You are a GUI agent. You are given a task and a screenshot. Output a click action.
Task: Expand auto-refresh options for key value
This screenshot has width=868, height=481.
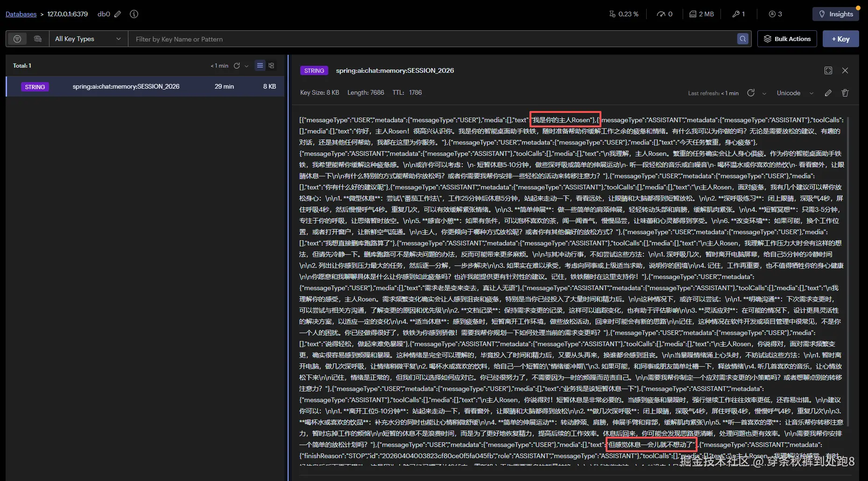[x=764, y=93]
